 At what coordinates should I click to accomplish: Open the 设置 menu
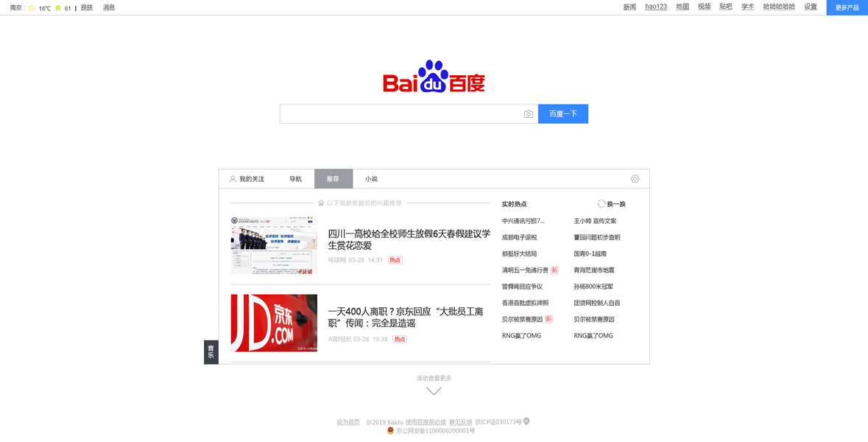[x=811, y=7]
